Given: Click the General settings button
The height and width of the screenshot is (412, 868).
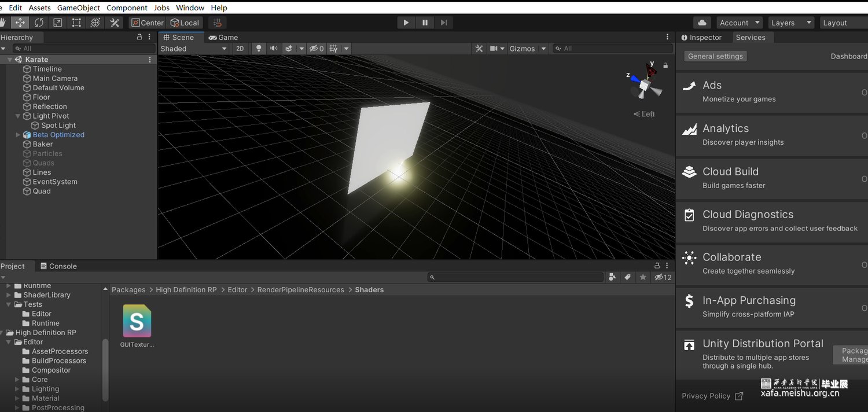Looking at the screenshot, I should [x=715, y=56].
